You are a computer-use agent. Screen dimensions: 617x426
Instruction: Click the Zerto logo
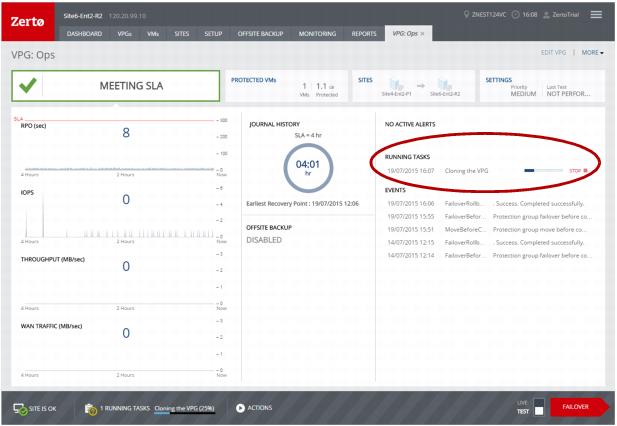28,21
